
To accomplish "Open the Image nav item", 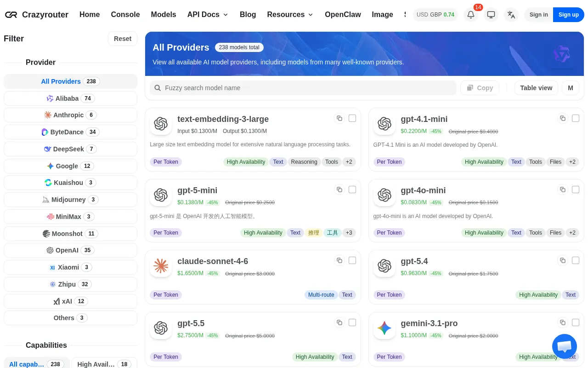I will (382, 15).
